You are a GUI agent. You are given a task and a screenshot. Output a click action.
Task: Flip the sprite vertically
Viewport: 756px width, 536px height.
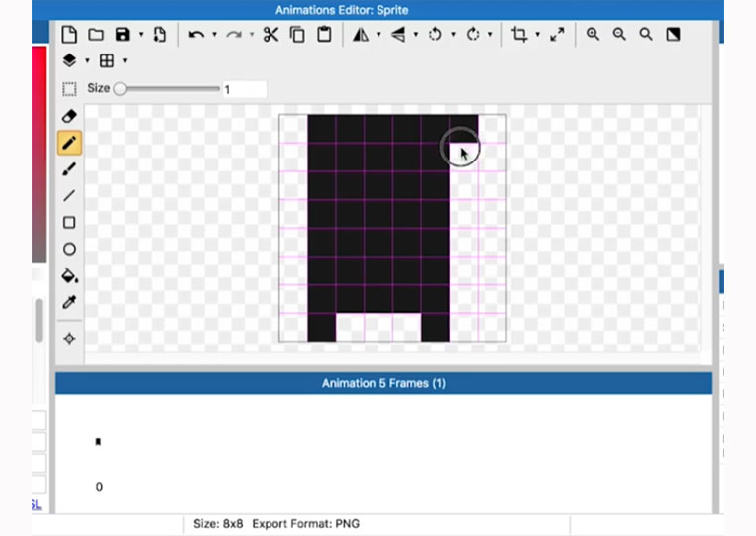[x=398, y=35]
